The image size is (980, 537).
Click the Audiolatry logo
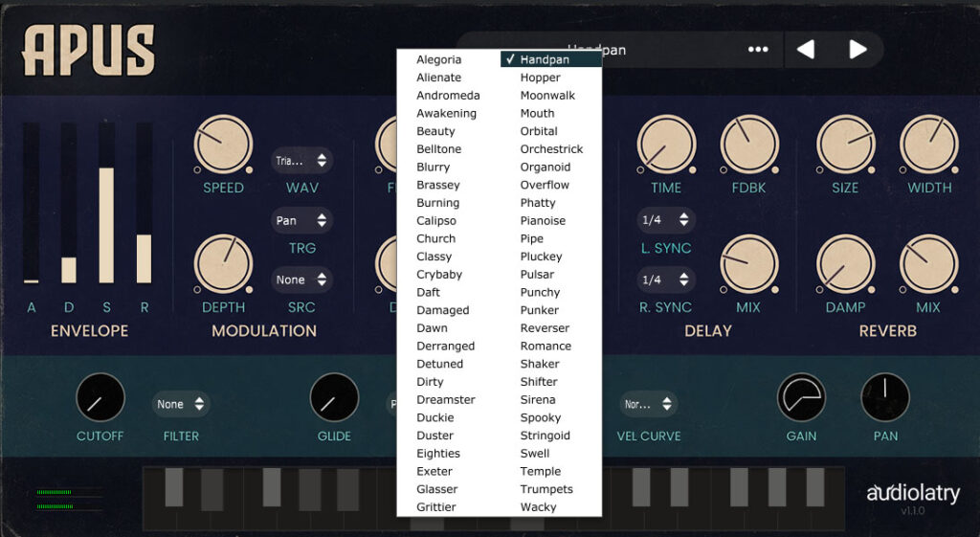(913, 494)
